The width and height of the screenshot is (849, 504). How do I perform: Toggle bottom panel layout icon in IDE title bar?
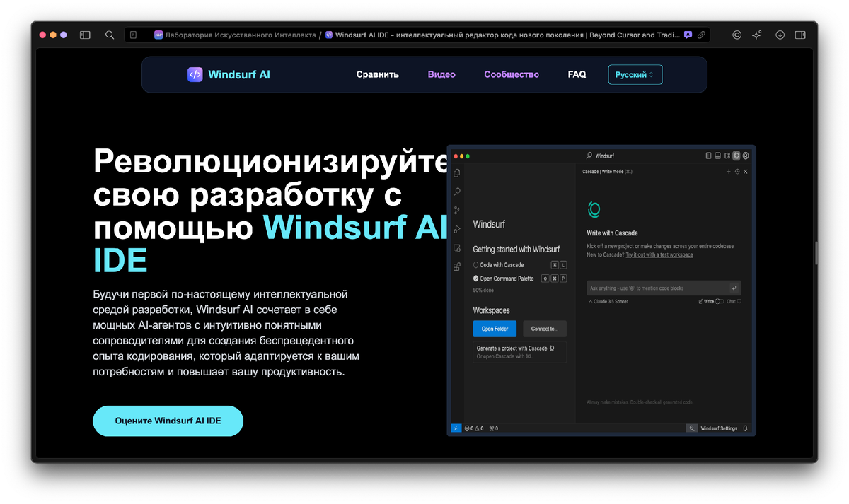(717, 156)
